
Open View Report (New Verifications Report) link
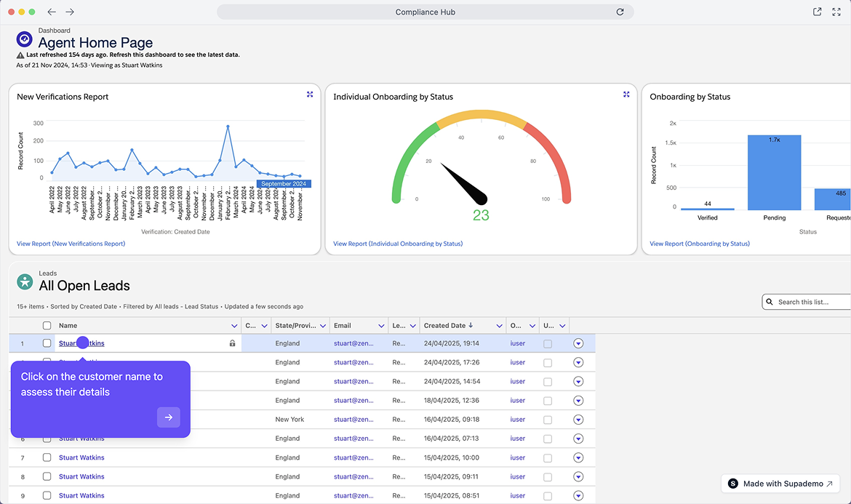click(71, 244)
